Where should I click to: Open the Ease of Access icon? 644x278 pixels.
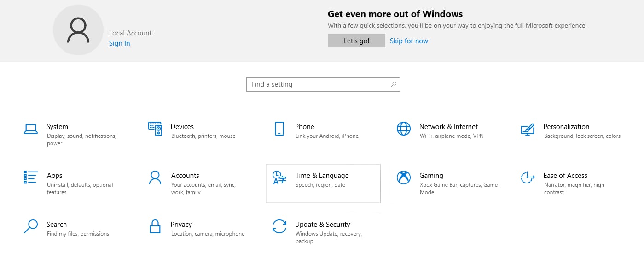pos(528,177)
